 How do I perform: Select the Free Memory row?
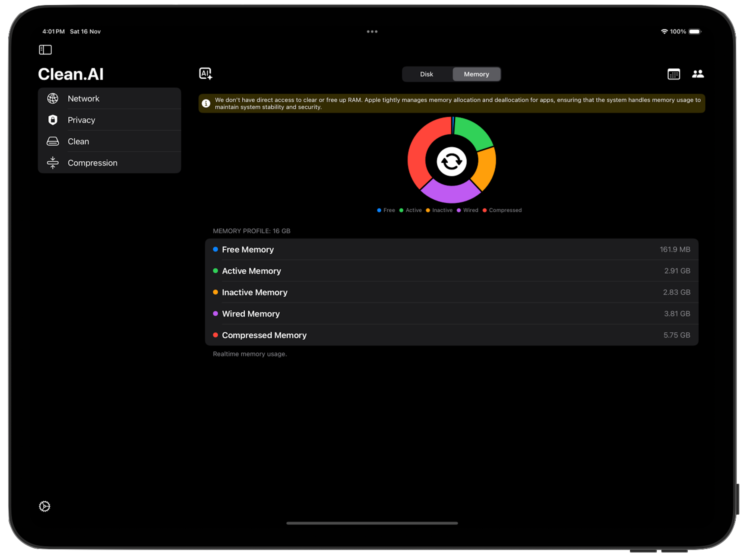pos(451,249)
